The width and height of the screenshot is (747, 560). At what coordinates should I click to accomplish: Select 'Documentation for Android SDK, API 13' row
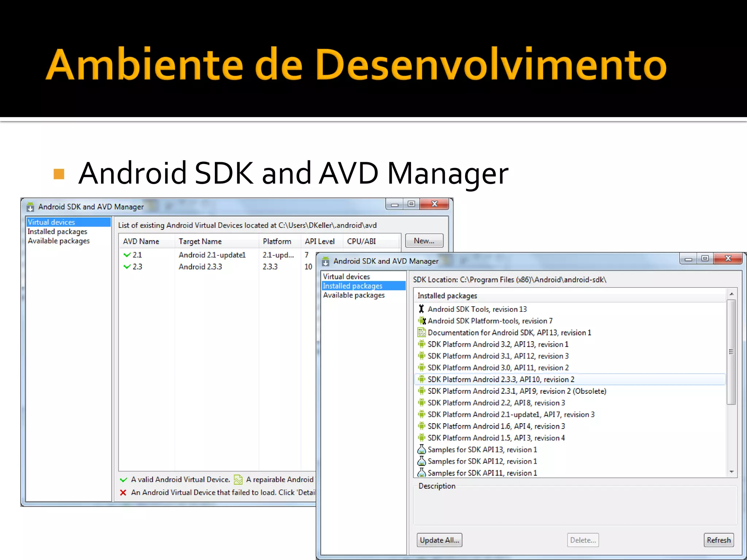[570, 332]
